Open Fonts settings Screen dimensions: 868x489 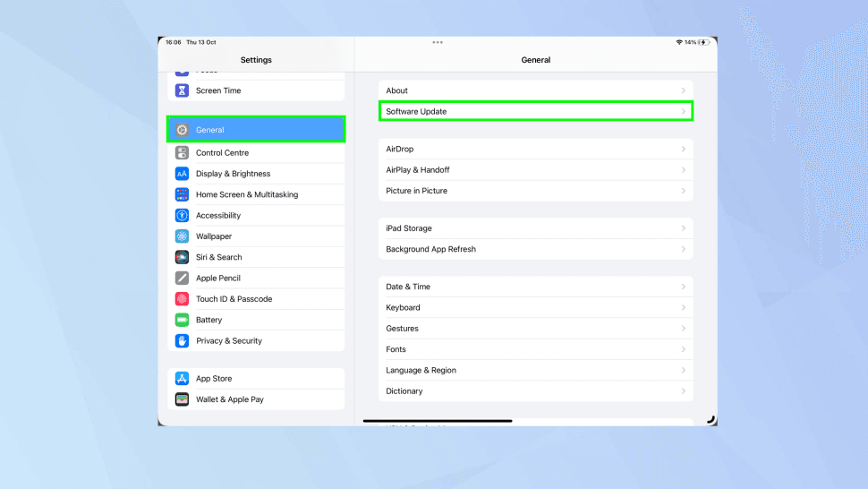[535, 349]
